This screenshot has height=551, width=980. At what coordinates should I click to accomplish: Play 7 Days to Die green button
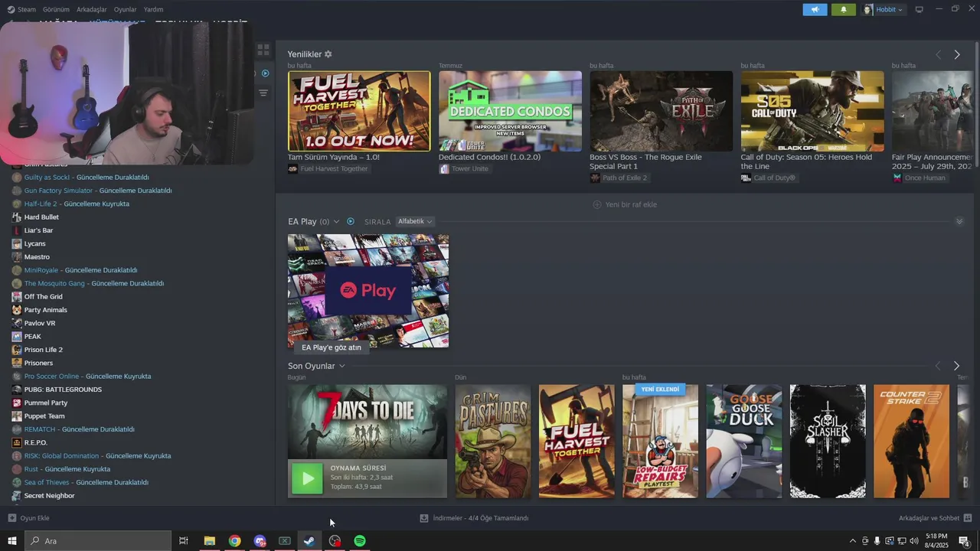click(x=307, y=479)
